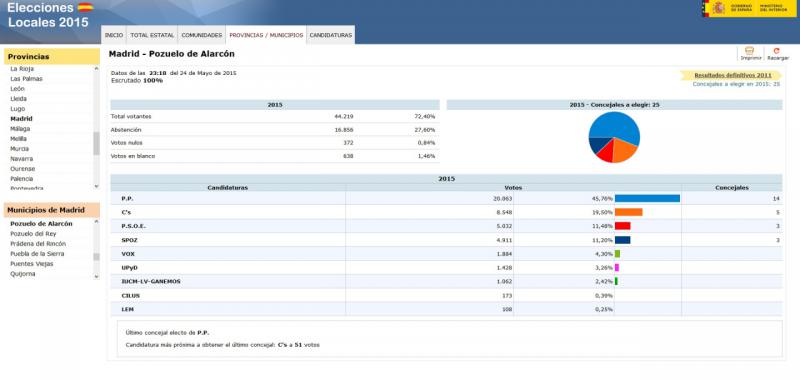Click the Spanish flag icon in header

tap(85, 7)
